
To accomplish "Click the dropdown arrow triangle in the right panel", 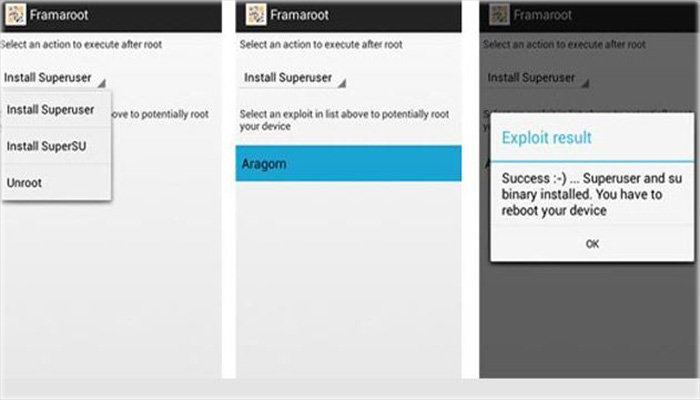I will pos(585,83).
